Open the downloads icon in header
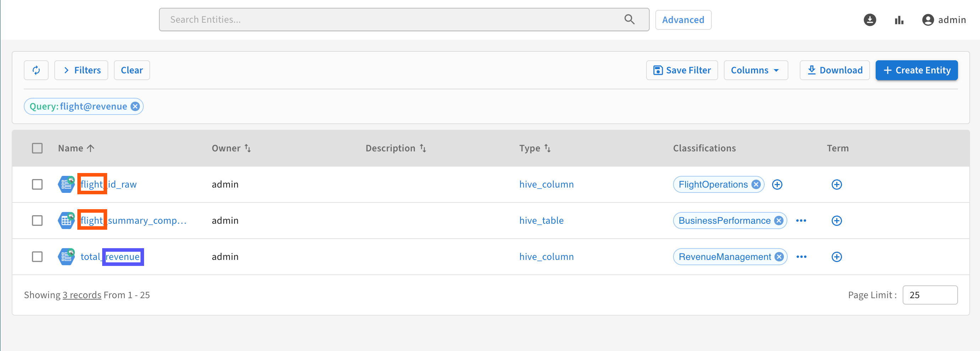Screen dimensions: 980x351 (870, 20)
